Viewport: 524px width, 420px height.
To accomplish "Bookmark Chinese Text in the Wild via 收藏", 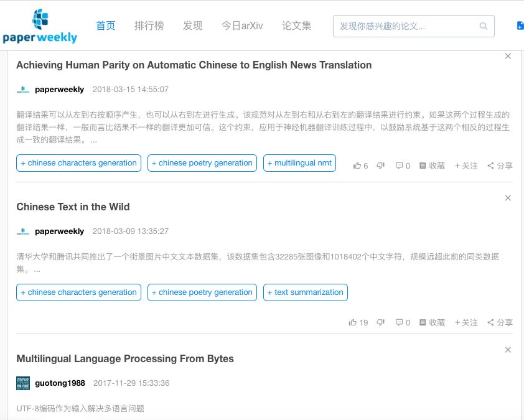I will pos(433,322).
